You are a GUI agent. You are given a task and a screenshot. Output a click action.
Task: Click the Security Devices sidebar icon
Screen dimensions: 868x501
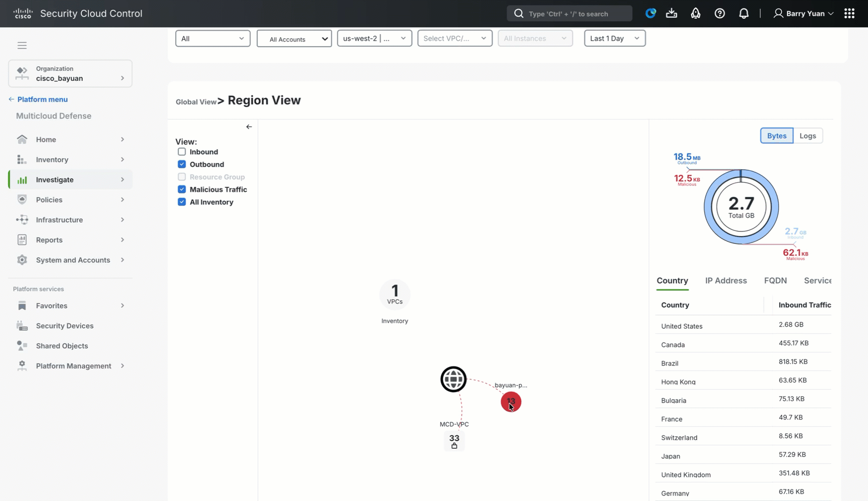pos(22,325)
